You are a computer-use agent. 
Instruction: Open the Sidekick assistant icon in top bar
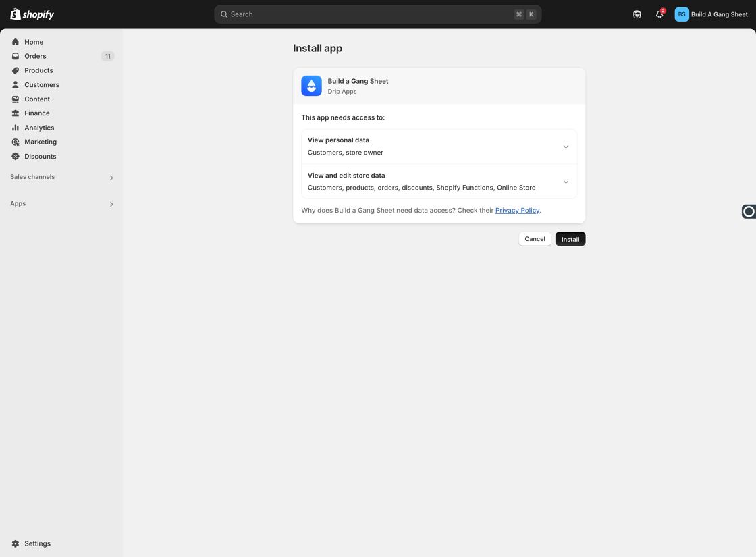point(637,14)
